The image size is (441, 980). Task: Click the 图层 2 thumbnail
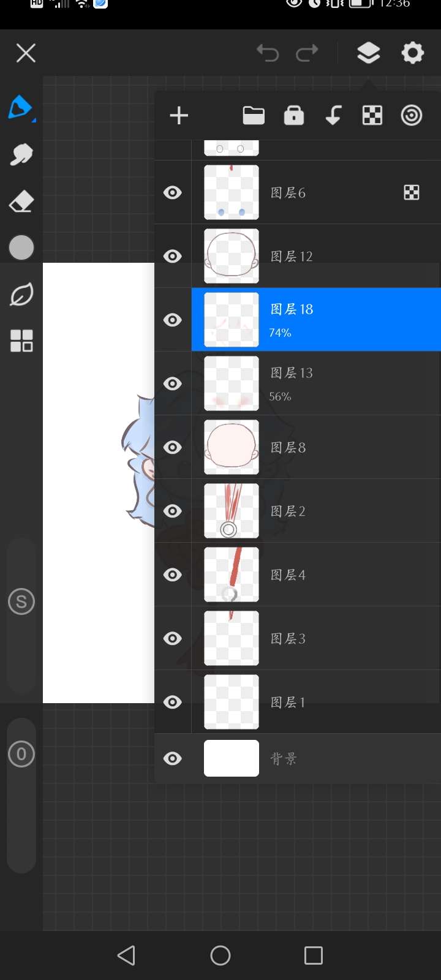pos(232,511)
